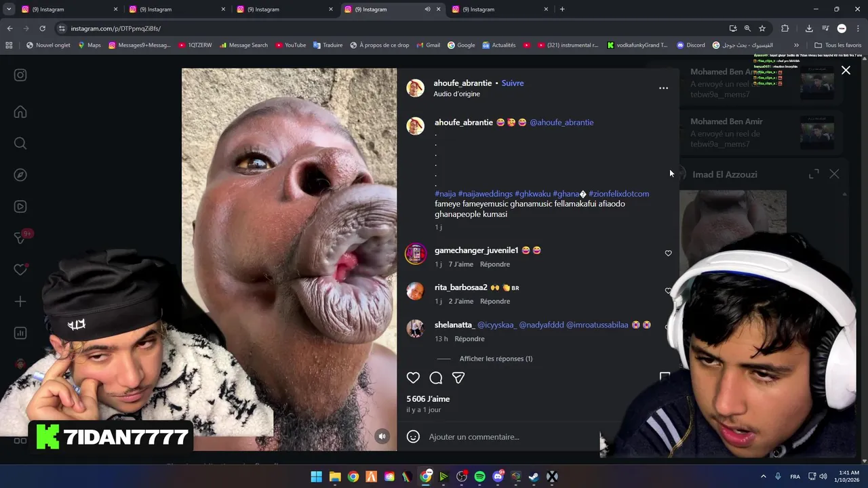Expand "Afficher les réponses (1)"

coord(496,359)
